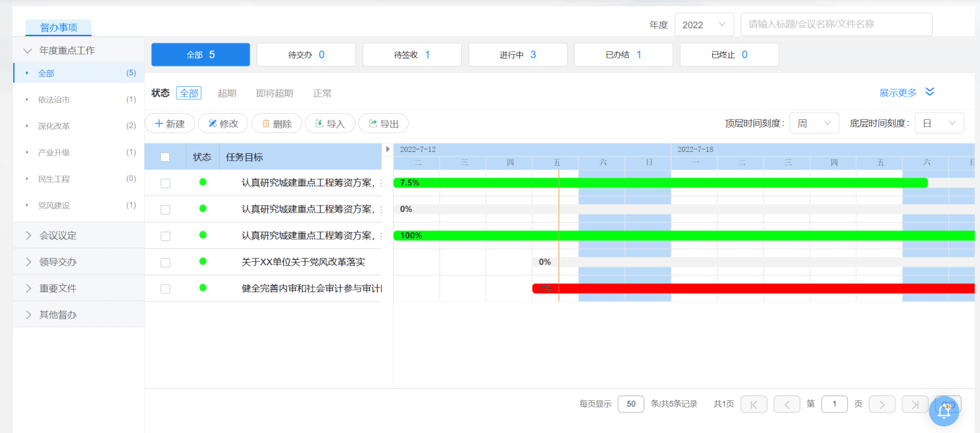Select sidebar item 全部 (5)
The image size is (980, 433).
[78, 73]
